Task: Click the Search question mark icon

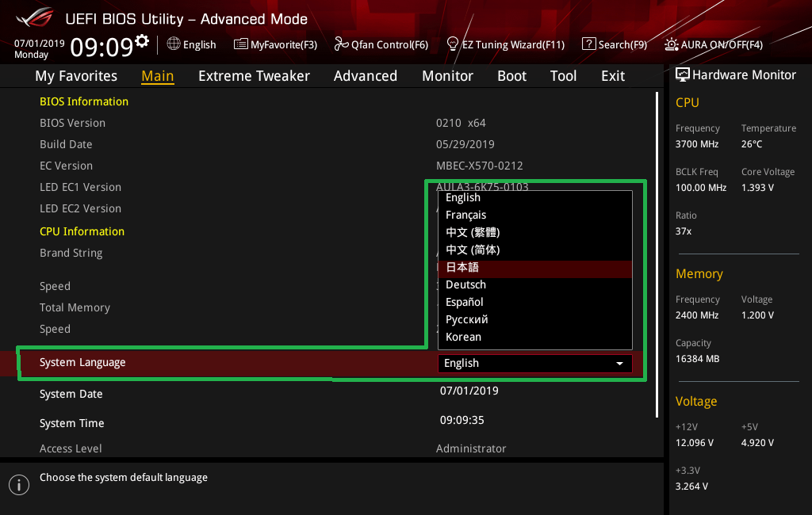Action: click(x=589, y=44)
